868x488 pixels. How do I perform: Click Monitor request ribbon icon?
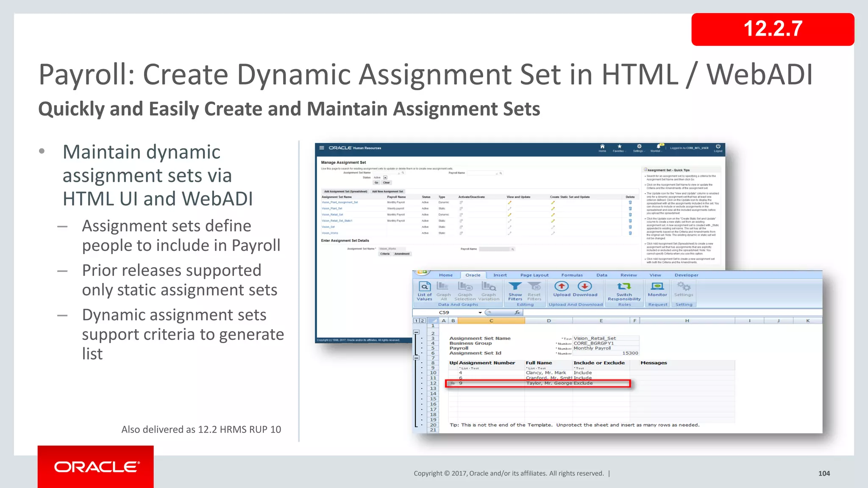tap(657, 286)
